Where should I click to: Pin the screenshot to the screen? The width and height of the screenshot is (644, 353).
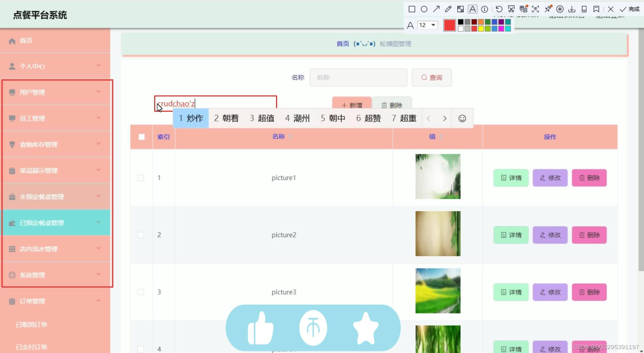pyautogui.click(x=548, y=9)
